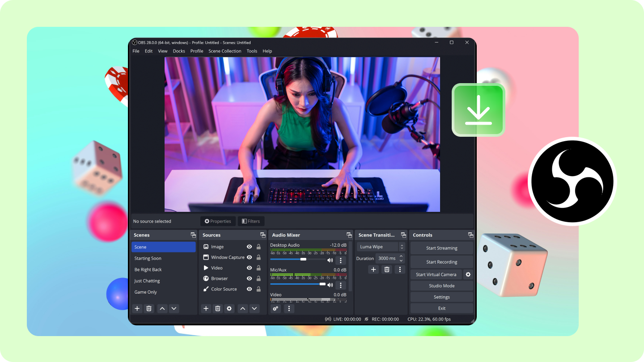Delete selected source using Sources trash icon
Viewport: 644px width, 362px height.
pyautogui.click(x=217, y=308)
